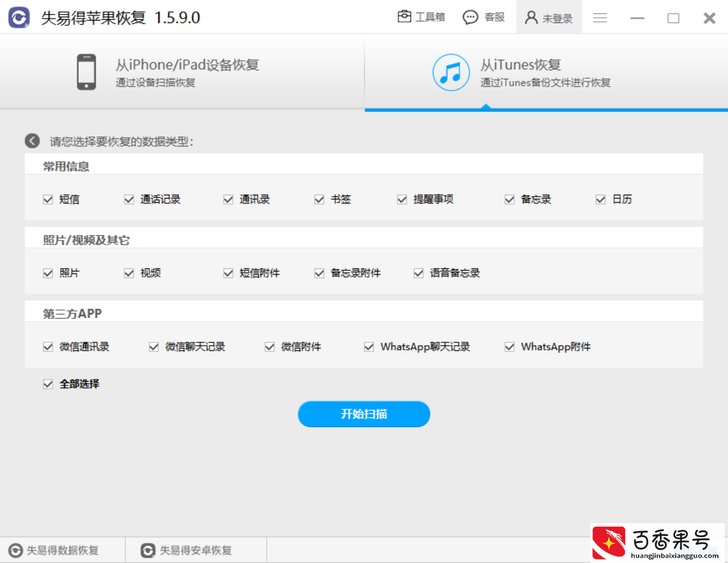Open the hamburger menu in title bar
Viewport: 728px width, 563px height.
tap(600, 18)
